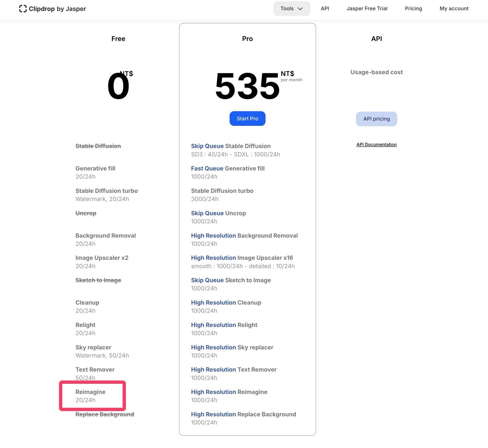Viewport: 488px width, 448px height.
Task: Open the Tools dropdown menu
Action: point(292,8)
